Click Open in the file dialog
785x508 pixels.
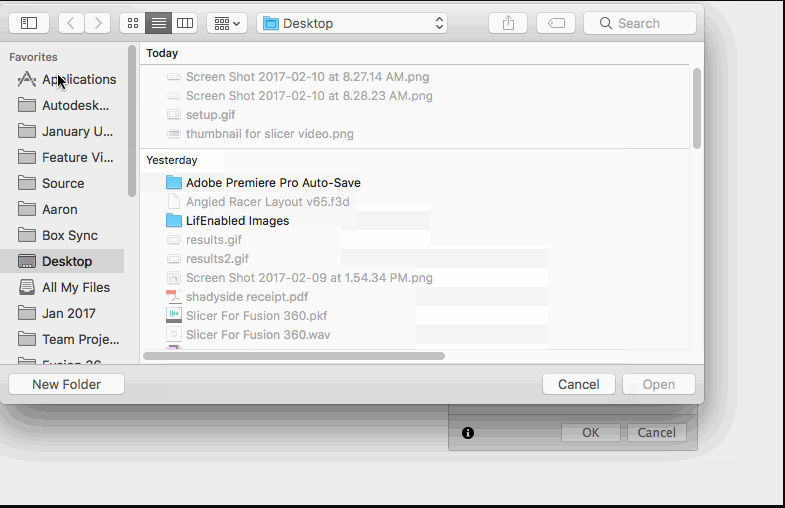coord(659,384)
